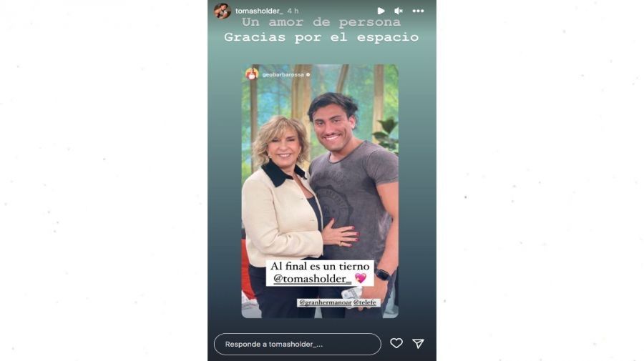Resume the story with the play button
The image size is (644, 361).
pyautogui.click(x=381, y=11)
